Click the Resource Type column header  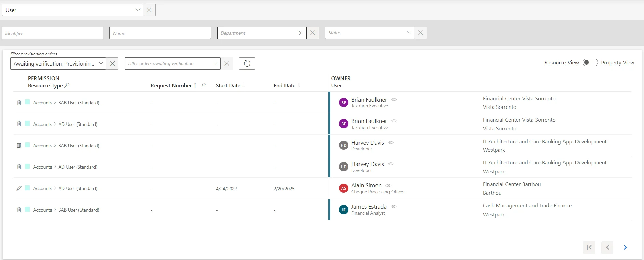click(45, 86)
